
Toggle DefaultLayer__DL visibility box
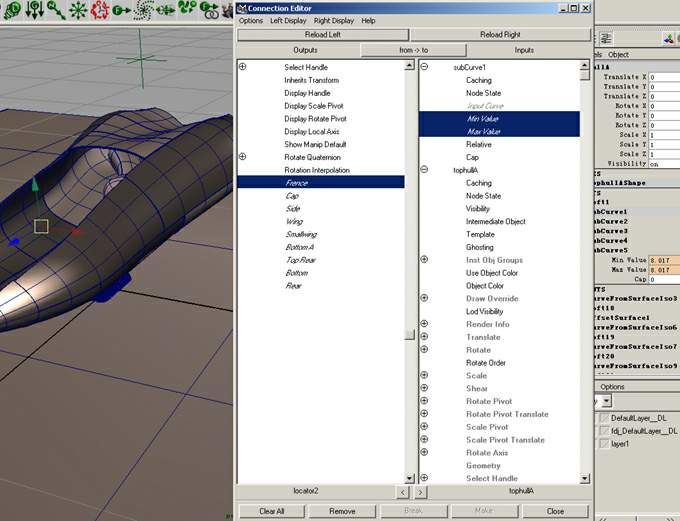point(604,418)
